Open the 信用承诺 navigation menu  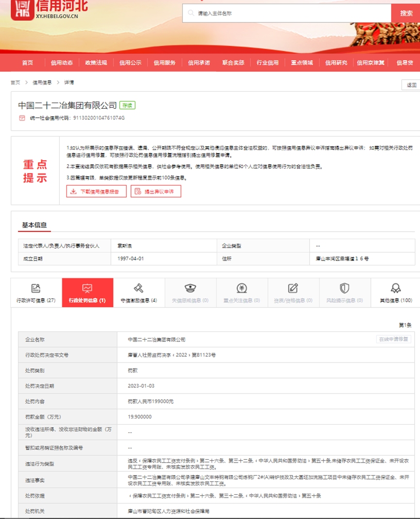point(199,63)
